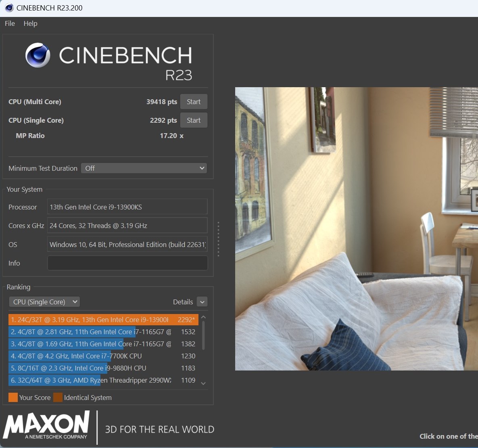The height and width of the screenshot is (448, 478).
Task: Start the CPU Multi Core test
Action: 194,102
